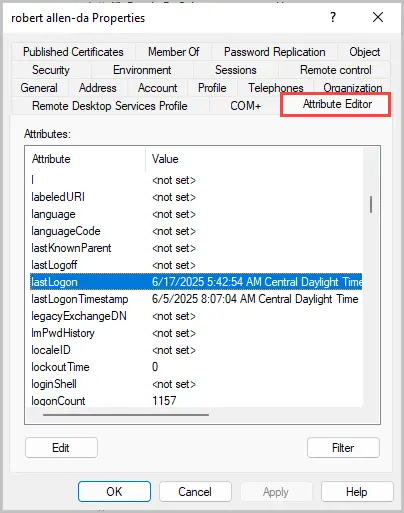Click the vertical scrollbar thumb in attributes list

(371, 204)
